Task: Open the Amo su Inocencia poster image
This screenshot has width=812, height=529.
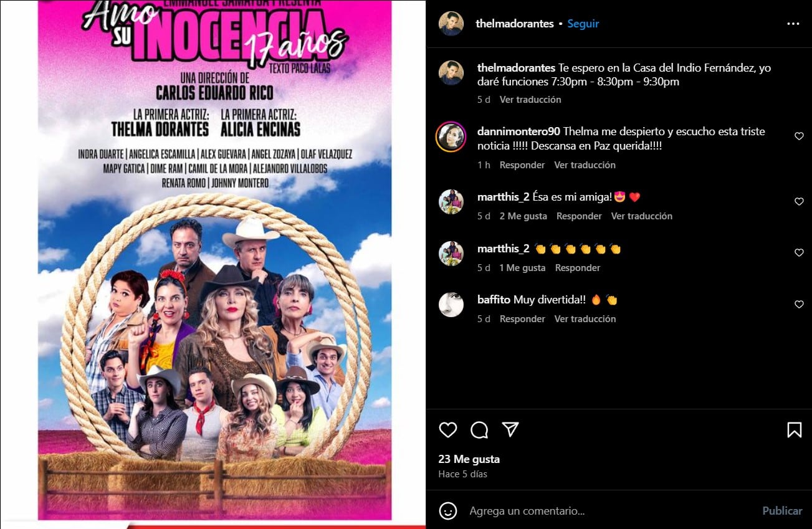Action: 214,262
